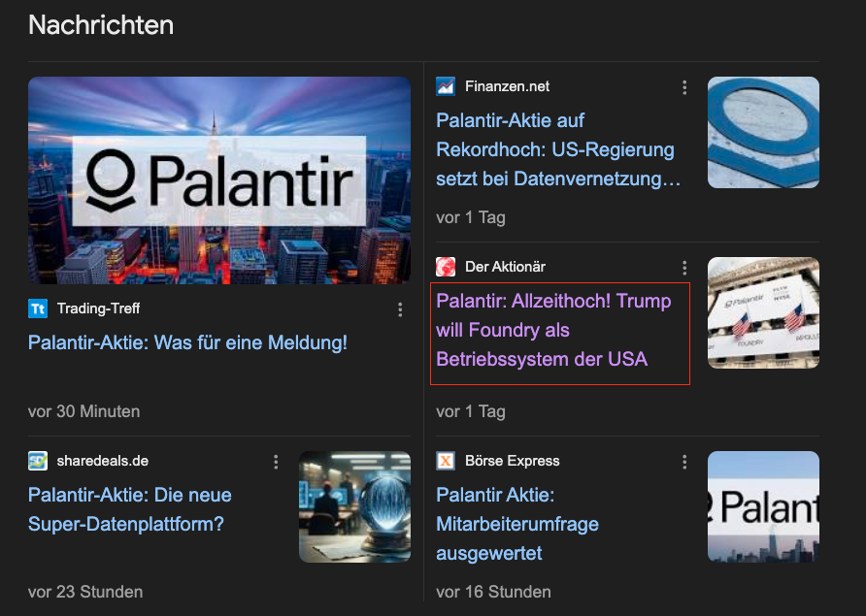
Task: Click the Der Aktionär source name
Action: [x=505, y=267]
